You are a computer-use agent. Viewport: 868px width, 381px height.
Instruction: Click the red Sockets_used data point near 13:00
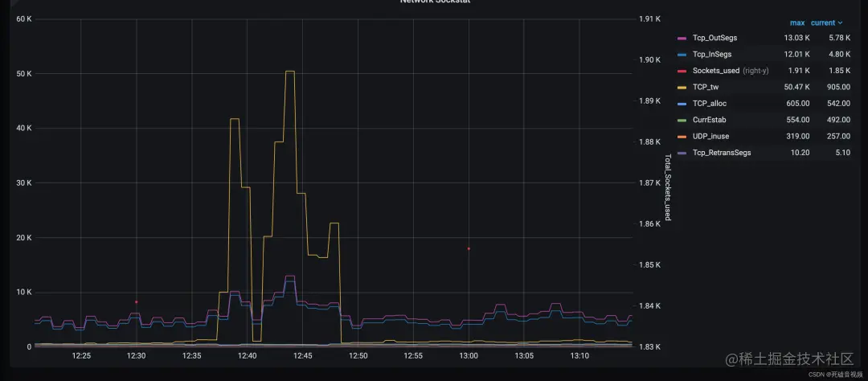pos(469,248)
